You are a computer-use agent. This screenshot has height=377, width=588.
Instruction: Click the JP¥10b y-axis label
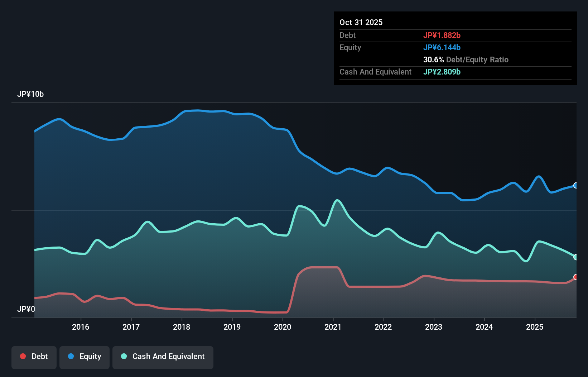pos(30,94)
